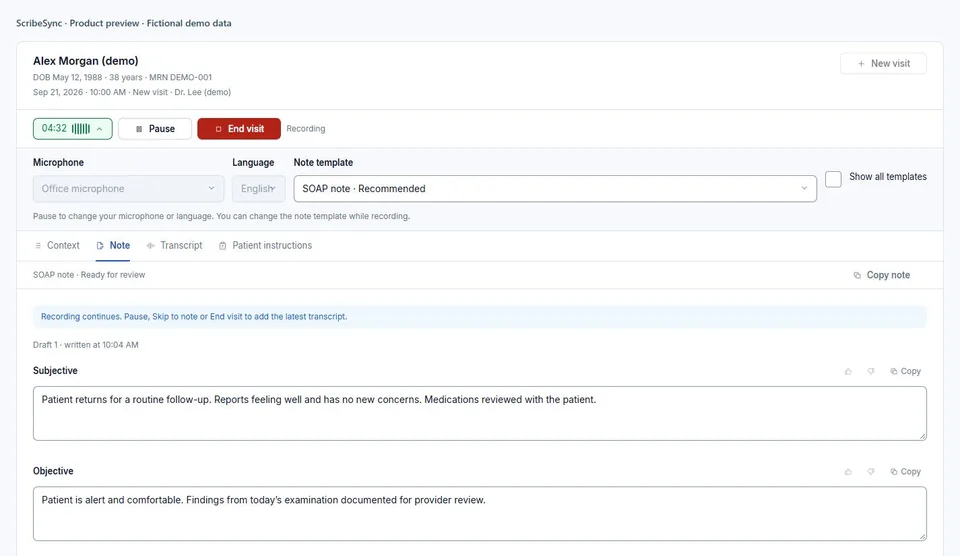Open the Transcript tab

tap(174, 246)
